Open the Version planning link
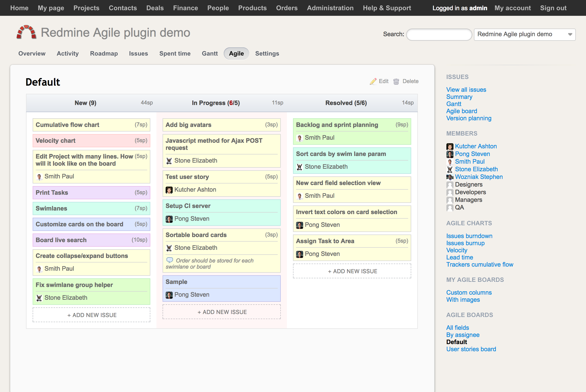This screenshot has width=586, height=392. coord(469,118)
